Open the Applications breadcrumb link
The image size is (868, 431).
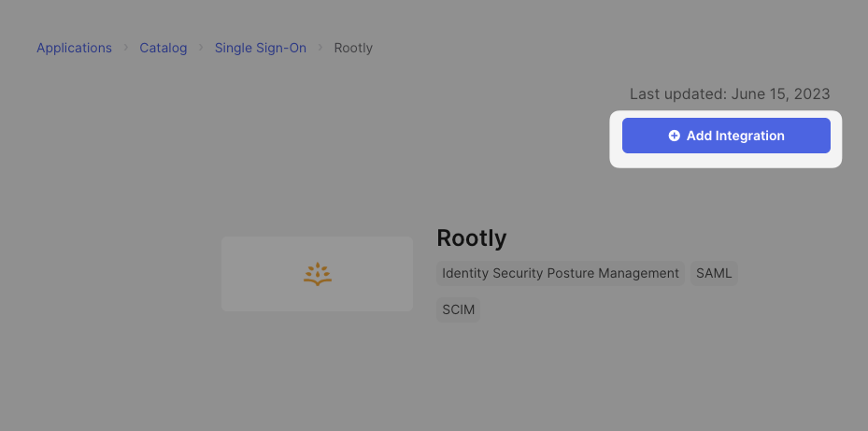pyautogui.click(x=74, y=49)
